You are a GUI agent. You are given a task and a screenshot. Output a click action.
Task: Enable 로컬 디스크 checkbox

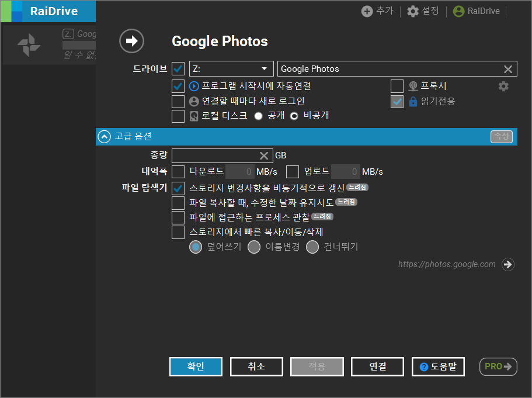(178, 116)
